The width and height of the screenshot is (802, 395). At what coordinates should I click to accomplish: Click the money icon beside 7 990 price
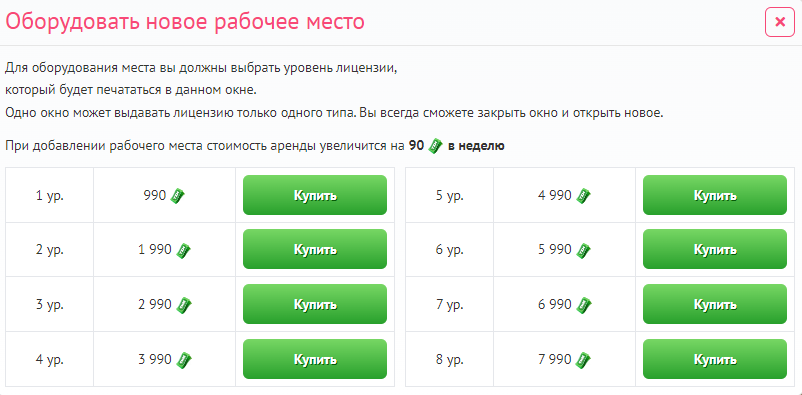(x=583, y=360)
